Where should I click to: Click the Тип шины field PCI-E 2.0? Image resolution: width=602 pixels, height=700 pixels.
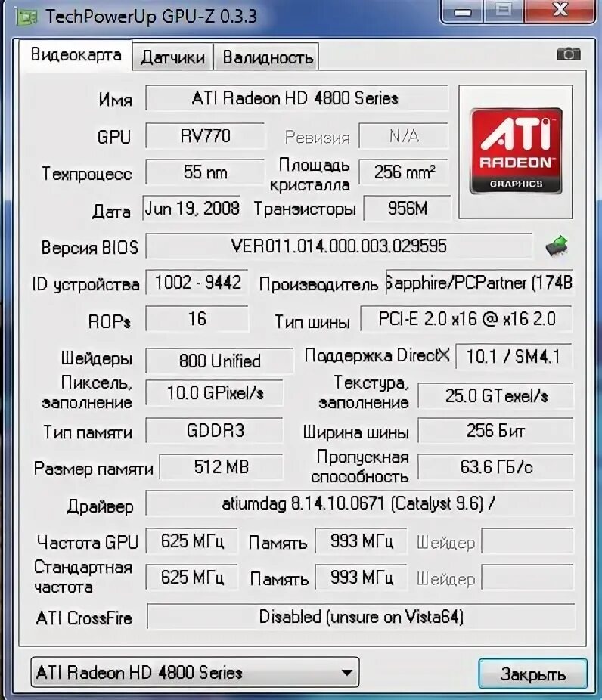[466, 319]
